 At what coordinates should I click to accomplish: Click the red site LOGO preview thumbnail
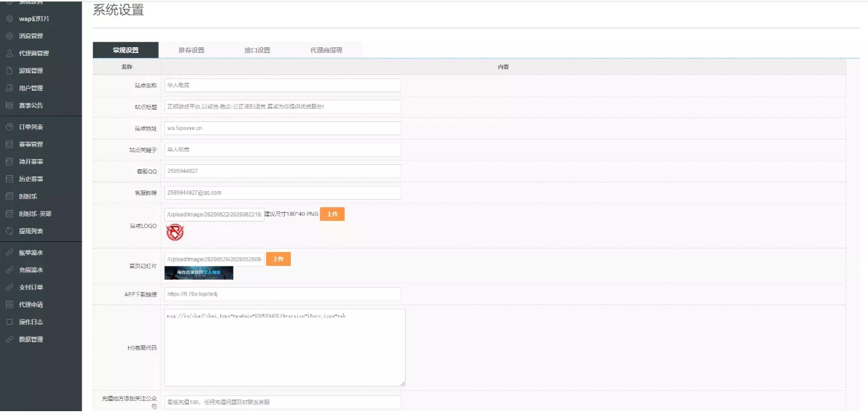174,232
